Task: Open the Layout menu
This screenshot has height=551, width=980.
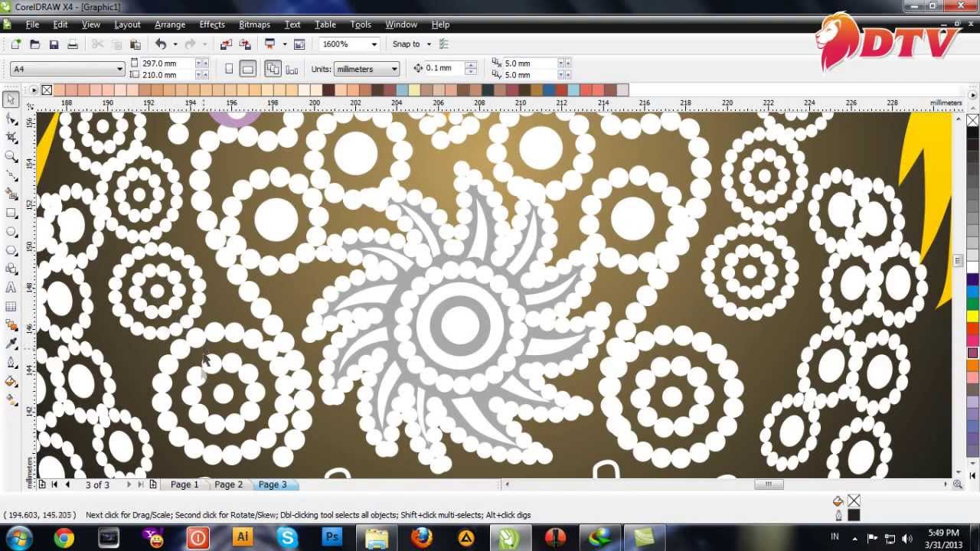Action: (x=127, y=24)
